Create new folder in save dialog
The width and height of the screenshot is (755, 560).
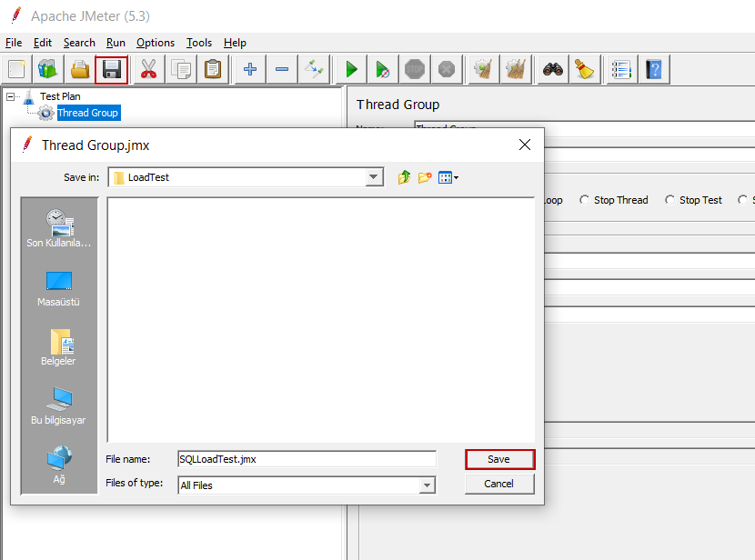tap(425, 177)
